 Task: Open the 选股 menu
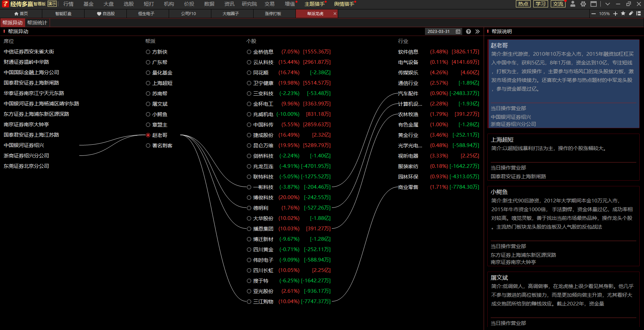pos(129,4)
